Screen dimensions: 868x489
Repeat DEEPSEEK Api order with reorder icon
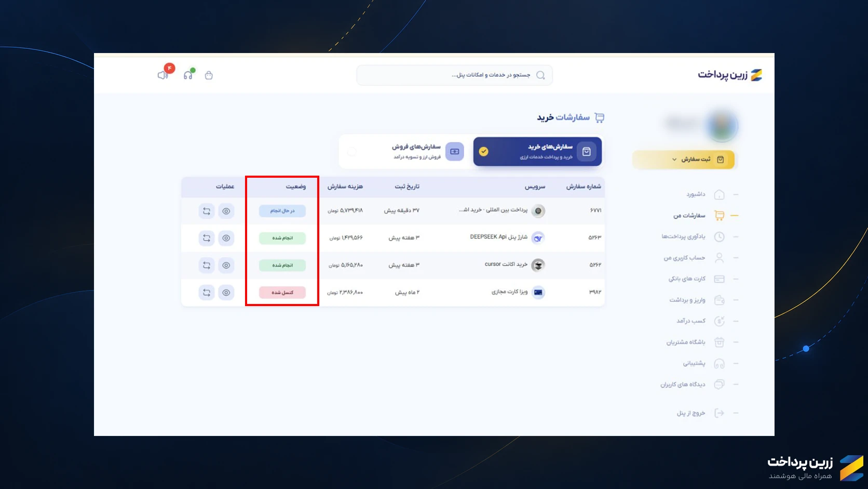(207, 238)
